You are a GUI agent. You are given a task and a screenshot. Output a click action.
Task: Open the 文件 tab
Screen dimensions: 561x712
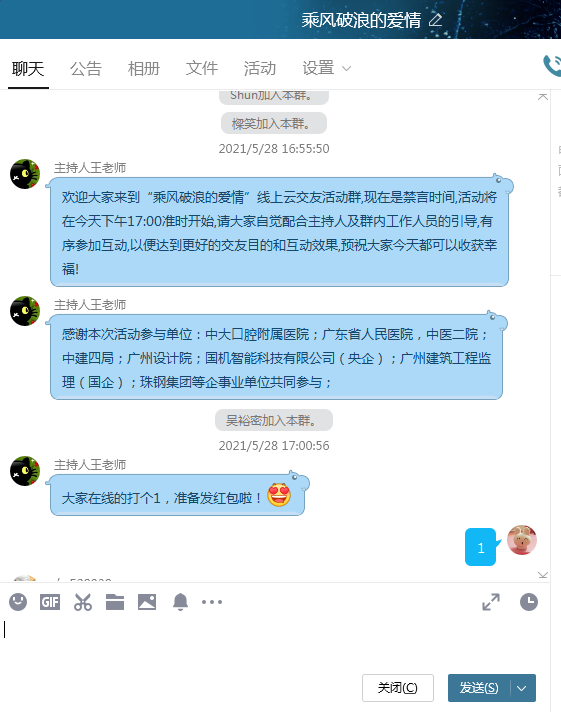pyautogui.click(x=202, y=68)
